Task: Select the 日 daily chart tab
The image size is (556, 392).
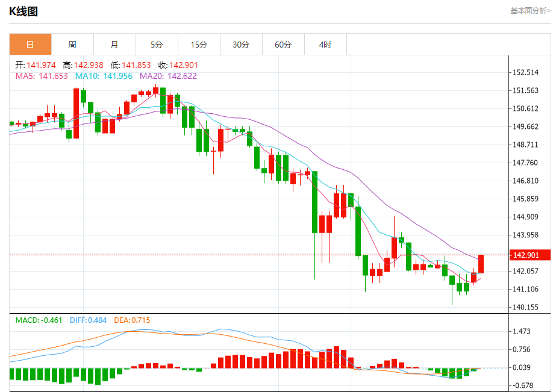Action: (x=30, y=45)
